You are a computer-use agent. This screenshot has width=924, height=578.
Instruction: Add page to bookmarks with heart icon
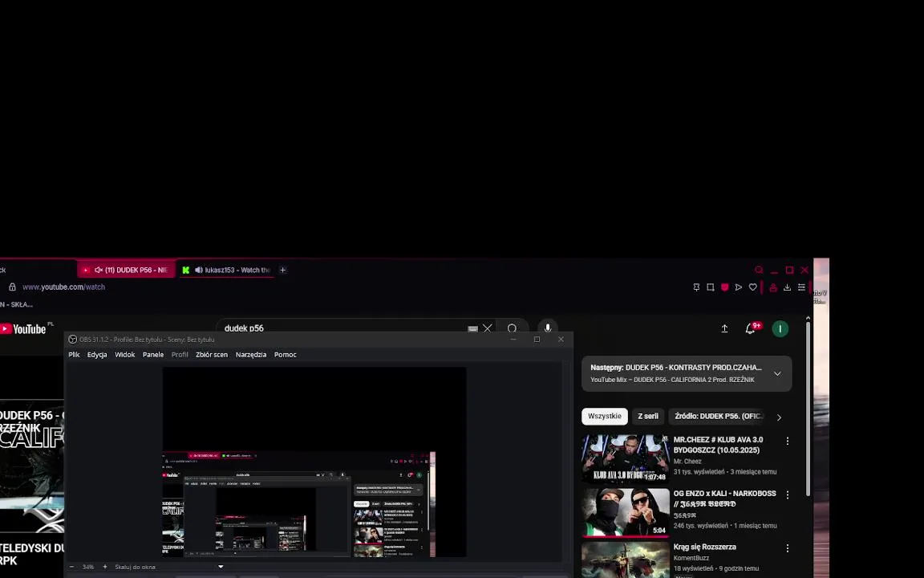pyautogui.click(x=752, y=287)
